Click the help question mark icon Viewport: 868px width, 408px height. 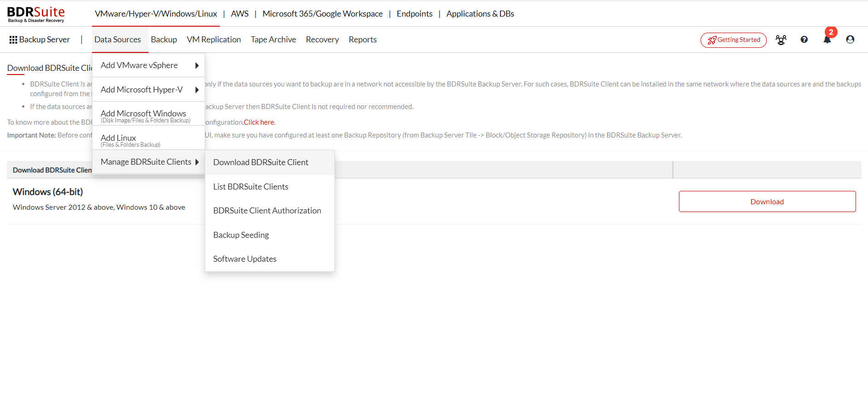click(804, 40)
